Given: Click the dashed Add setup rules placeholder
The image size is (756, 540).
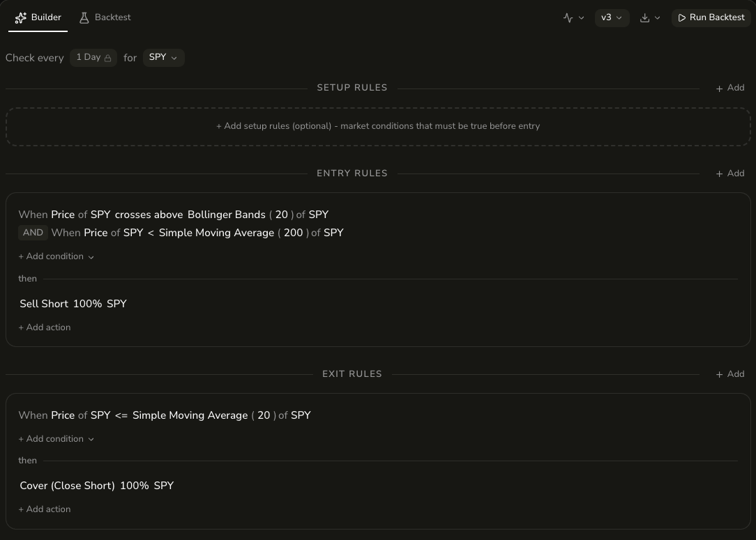Looking at the screenshot, I should click(x=377, y=126).
